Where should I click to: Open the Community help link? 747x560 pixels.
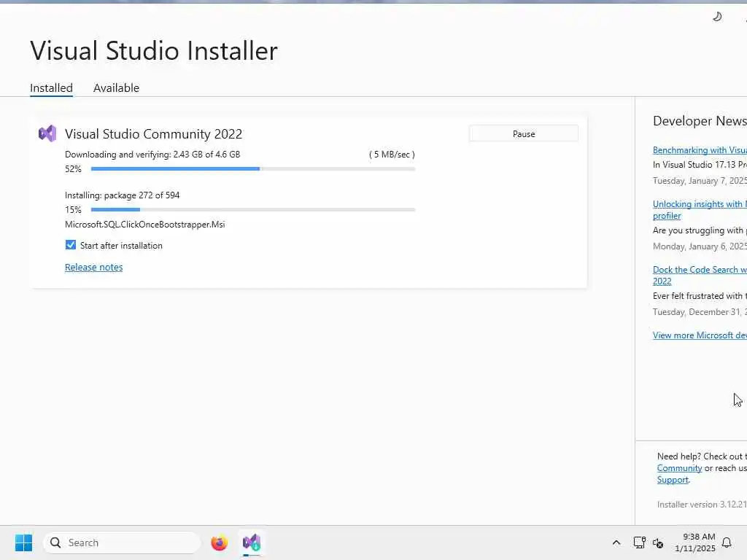coord(679,468)
